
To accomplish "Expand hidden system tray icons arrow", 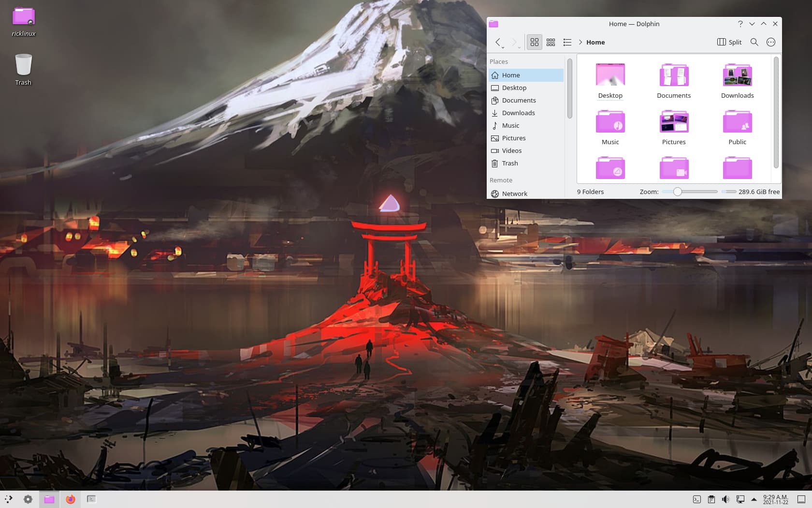I will [754, 499].
